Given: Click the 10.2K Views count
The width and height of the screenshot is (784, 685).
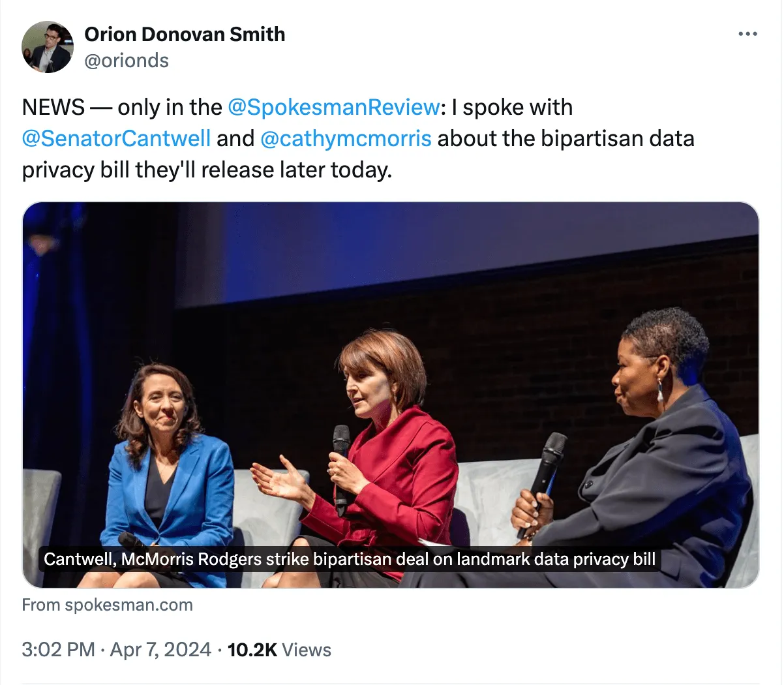Looking at the screenshot, I should pyautogui.click(x=279, y=650).
